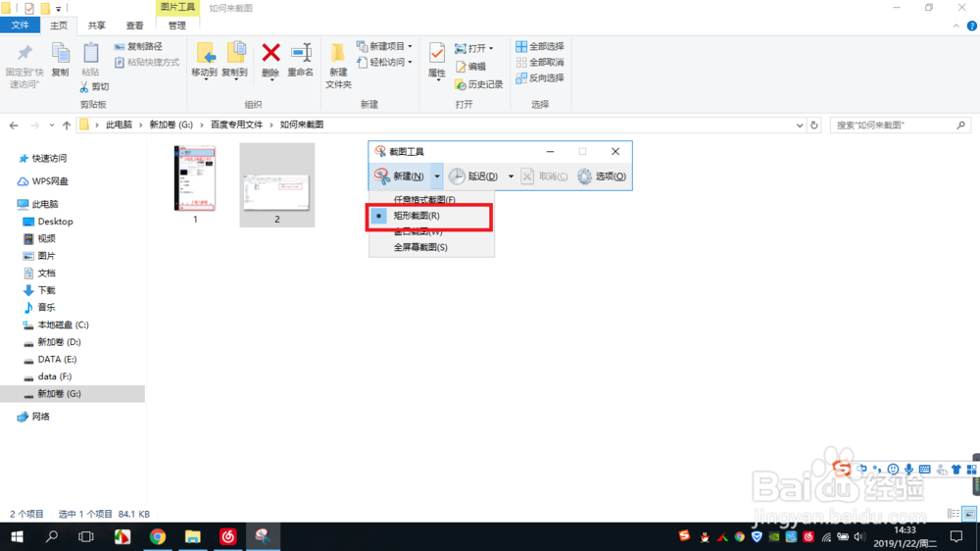Click the Copy icon in ribbon
The width and height of the screenshot is (980, 551).
(60, 54)
